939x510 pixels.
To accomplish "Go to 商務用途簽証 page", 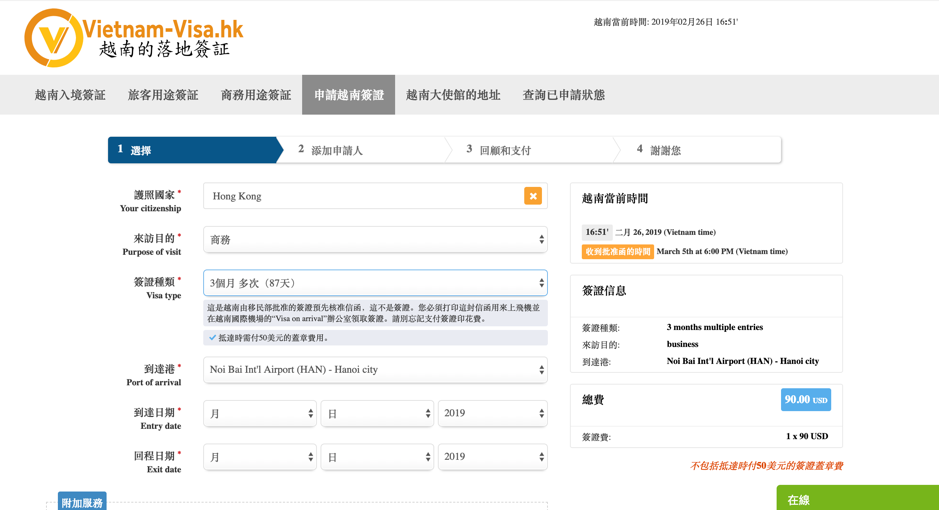I will [256, 95].
